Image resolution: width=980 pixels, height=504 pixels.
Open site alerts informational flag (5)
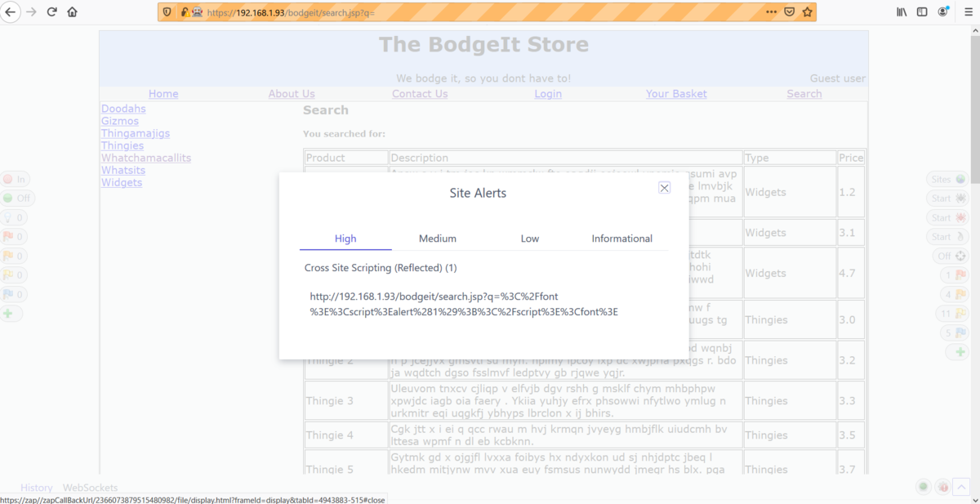click(x=955, y=332)
